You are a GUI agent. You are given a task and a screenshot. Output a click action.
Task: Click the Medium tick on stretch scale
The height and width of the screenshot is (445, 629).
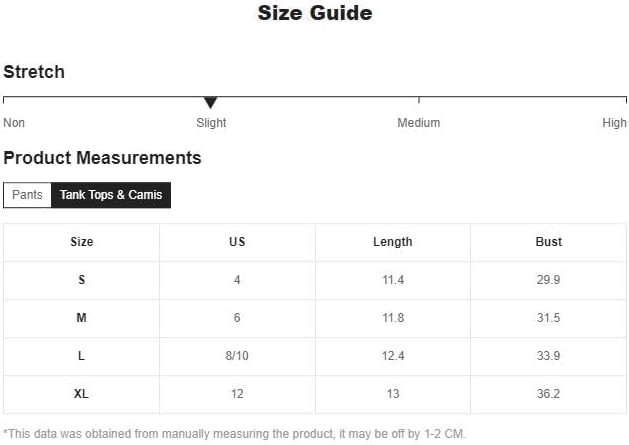pyautogui.click(x=419, y=100)
